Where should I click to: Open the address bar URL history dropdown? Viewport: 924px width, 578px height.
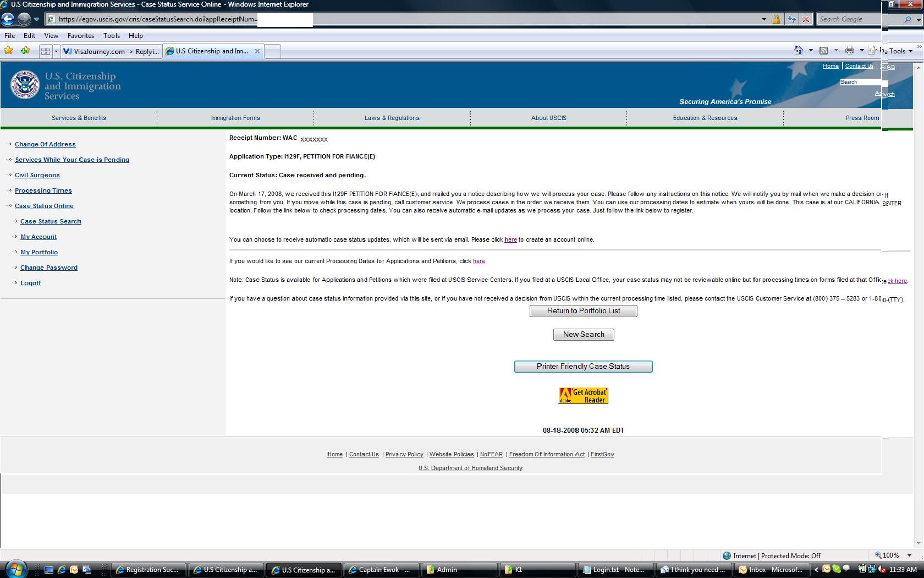tap(764, 19)
